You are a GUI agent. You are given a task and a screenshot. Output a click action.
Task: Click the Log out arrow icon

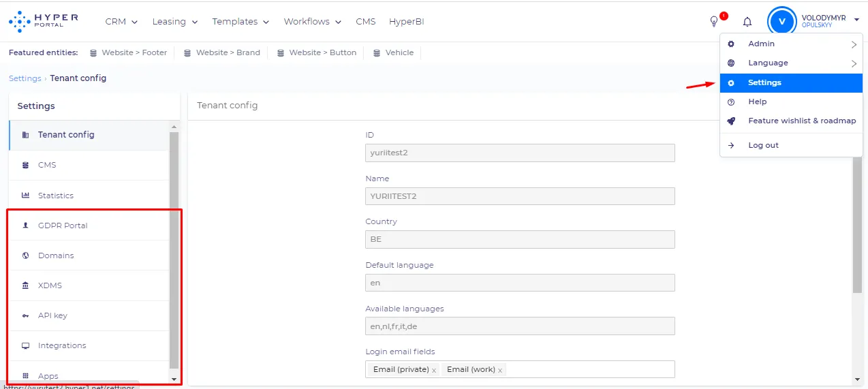tap(731, 145)
